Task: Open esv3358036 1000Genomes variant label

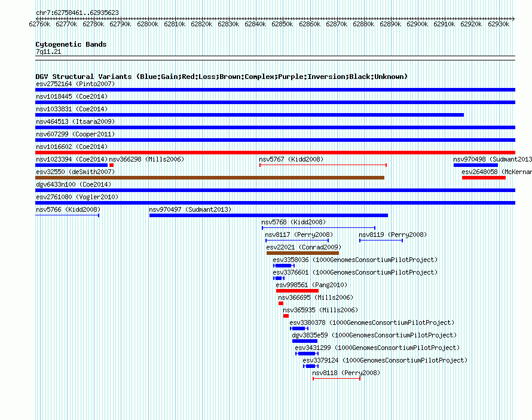Action: click(x=355, y=260)
